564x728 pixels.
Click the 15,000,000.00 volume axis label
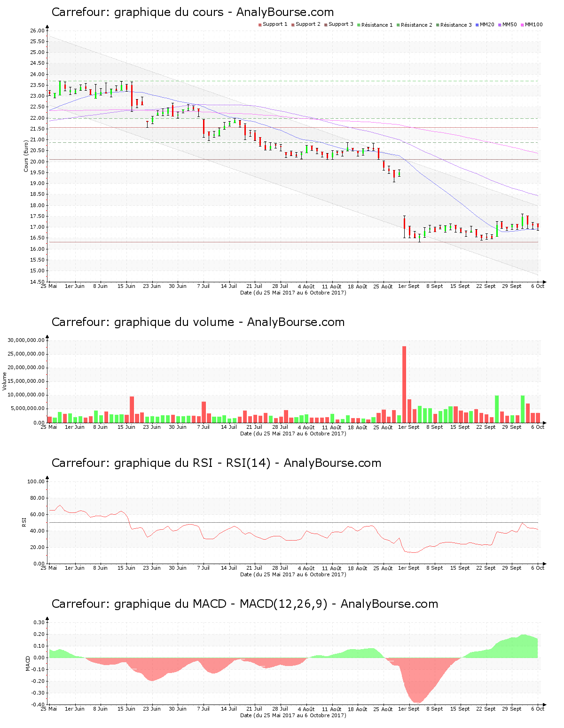pyautogui.click(x=26, y=381)
